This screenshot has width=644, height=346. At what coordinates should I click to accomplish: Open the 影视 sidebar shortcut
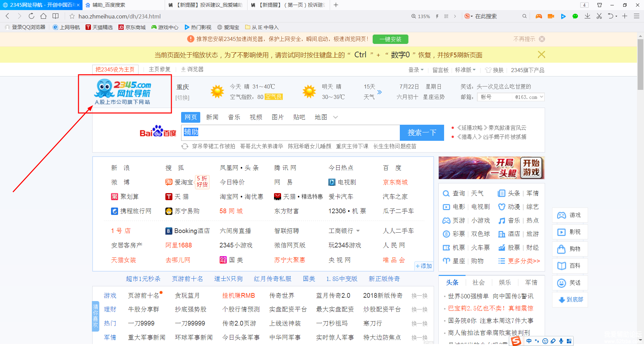[570, 232]
